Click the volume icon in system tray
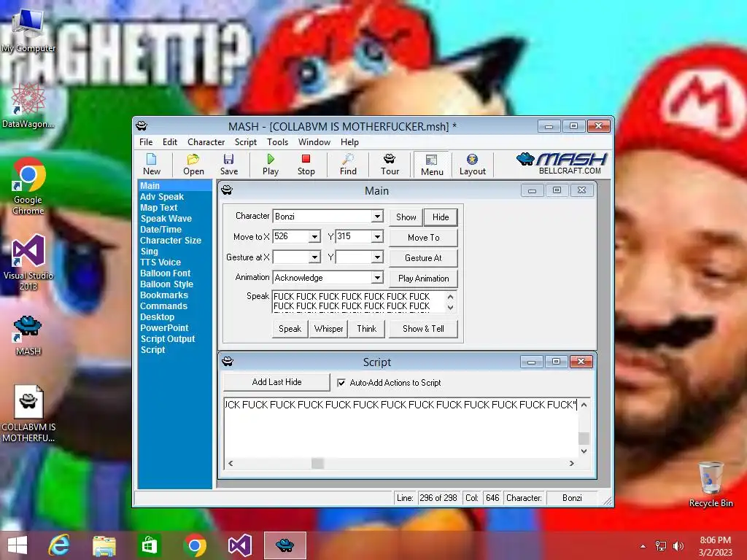This screenshot has width=747, height=560. pyautogui.click(x=678, y=546)
